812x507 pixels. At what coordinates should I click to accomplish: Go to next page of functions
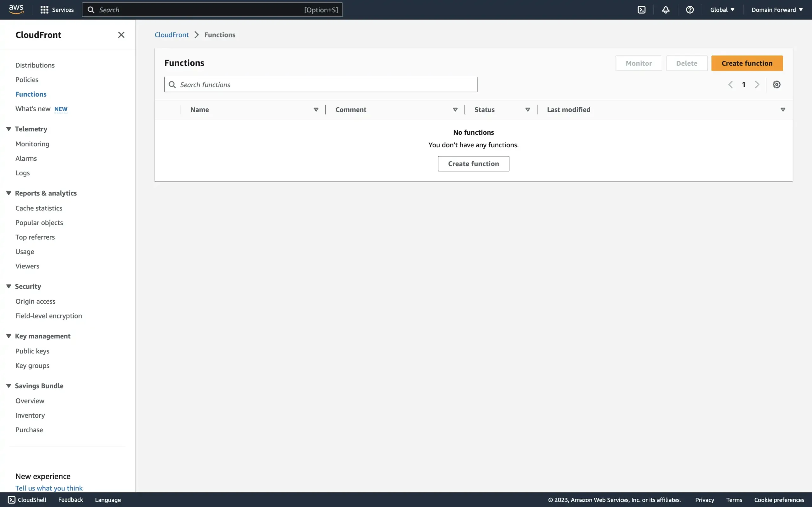coord(757,84)
